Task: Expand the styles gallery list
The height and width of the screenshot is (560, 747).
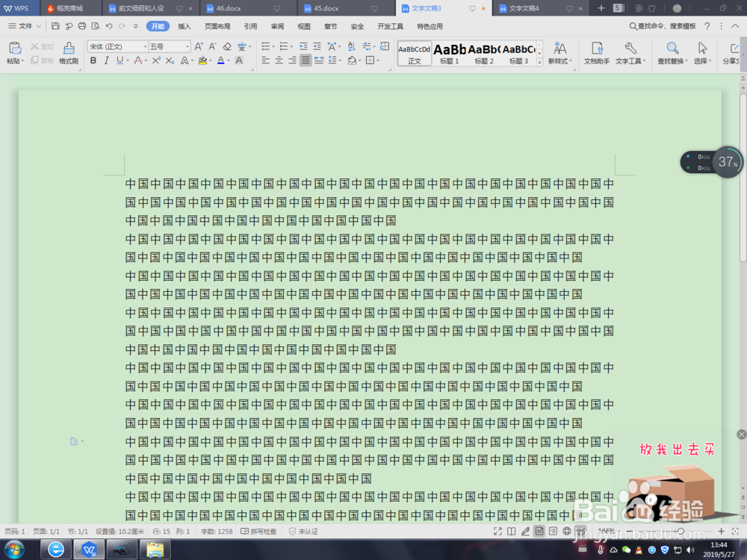Action: pyautogui.click(x=540, y=62)
